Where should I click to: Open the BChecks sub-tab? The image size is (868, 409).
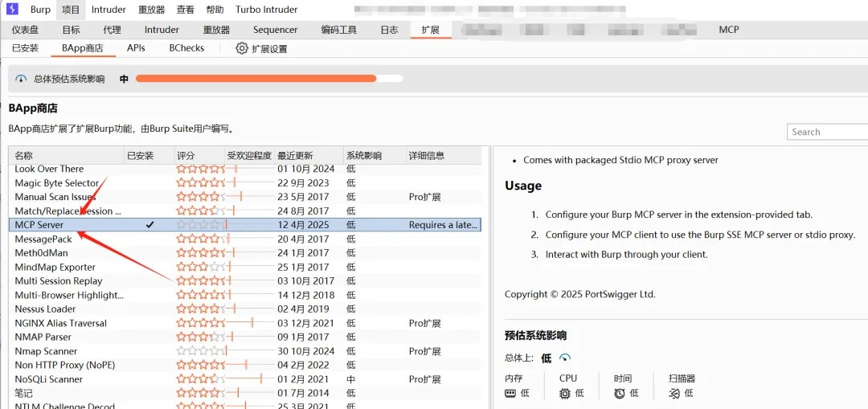[186, 48]
